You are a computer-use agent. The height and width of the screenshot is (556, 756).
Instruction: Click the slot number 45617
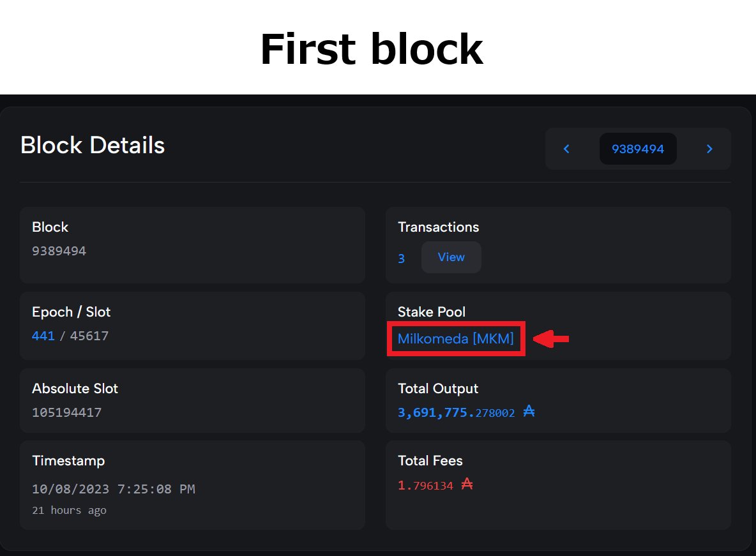pos(89,336)
